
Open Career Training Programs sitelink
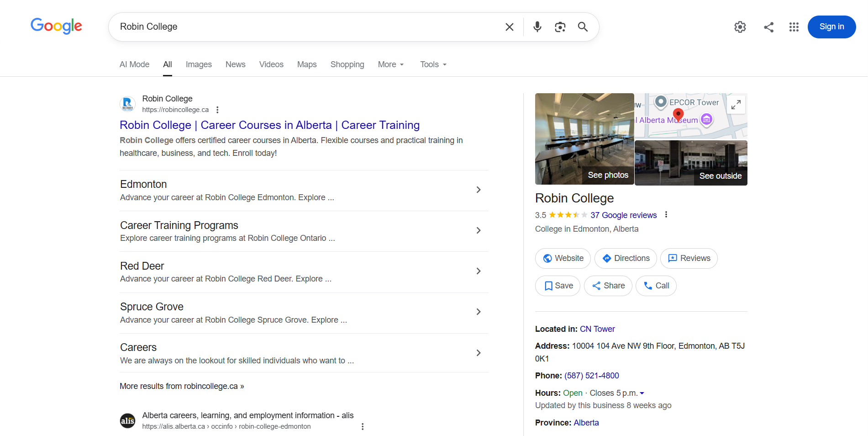pos(179,225)
